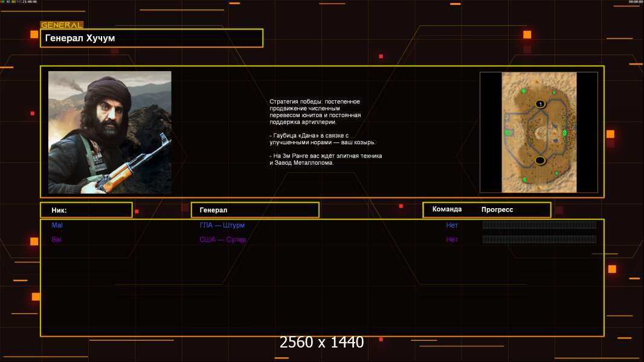644x362 pixels.
Task: Select player nickname Mai
Action: point(57,225)
